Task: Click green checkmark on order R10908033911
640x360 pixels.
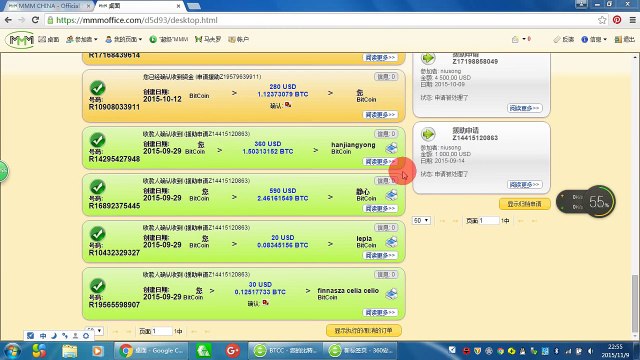Action: (x=98, y=88)
